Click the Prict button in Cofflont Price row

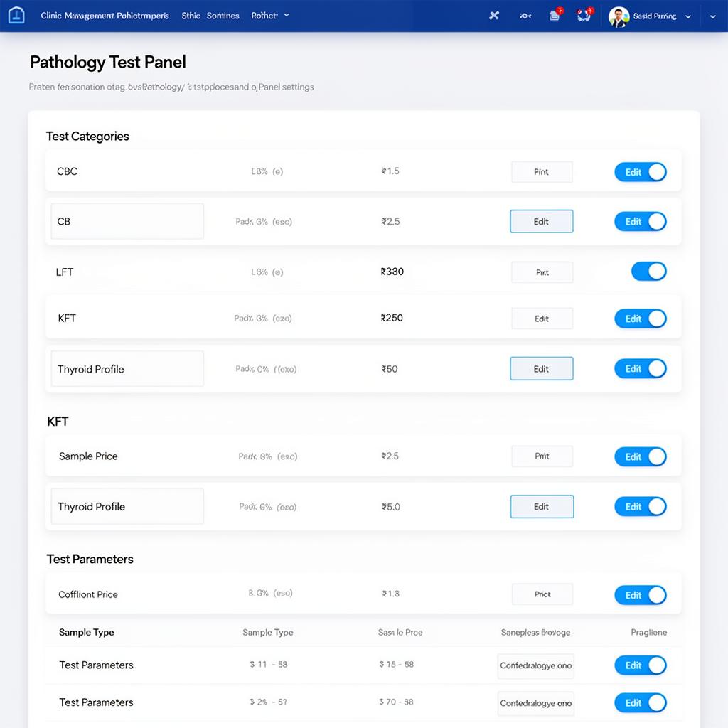(542, 594)
